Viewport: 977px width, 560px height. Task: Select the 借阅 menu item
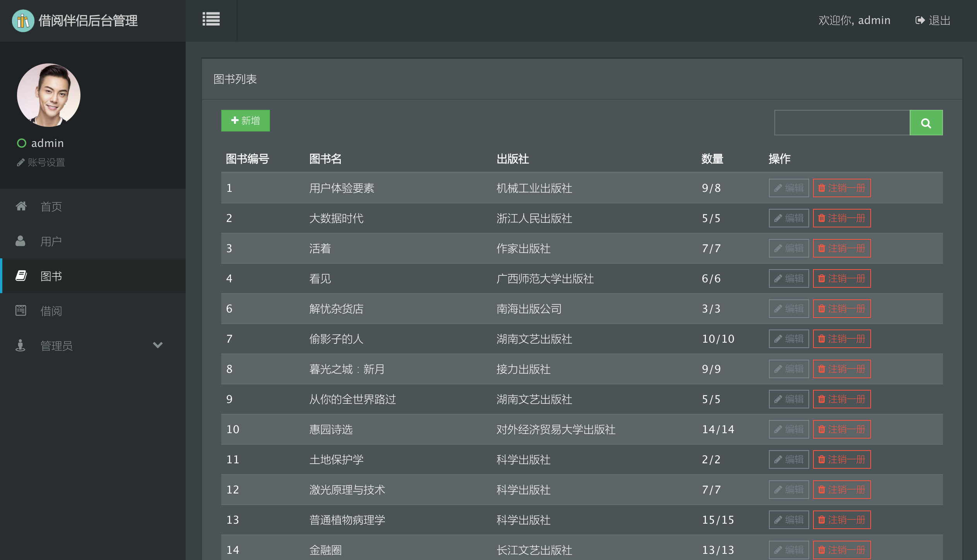point(51,311)
